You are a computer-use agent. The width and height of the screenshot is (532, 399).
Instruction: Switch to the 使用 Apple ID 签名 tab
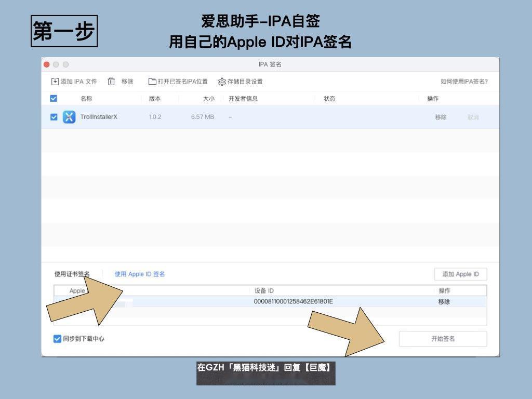coord(140,274)
